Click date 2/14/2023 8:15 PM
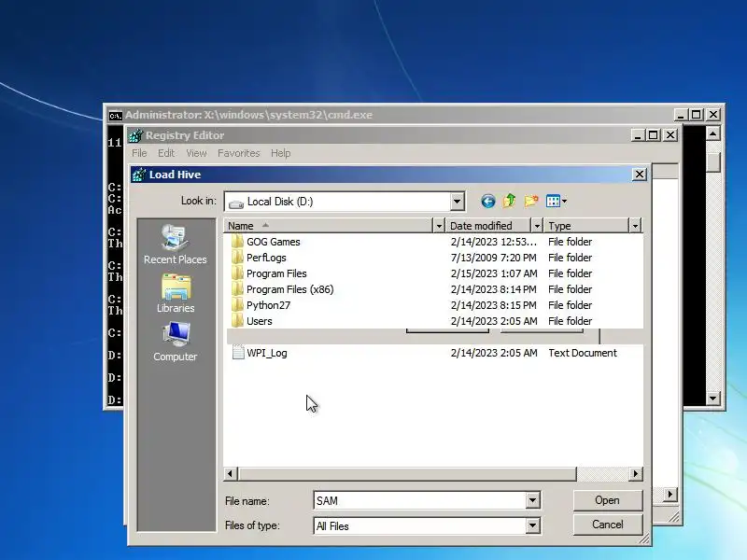 coord(493,305)
